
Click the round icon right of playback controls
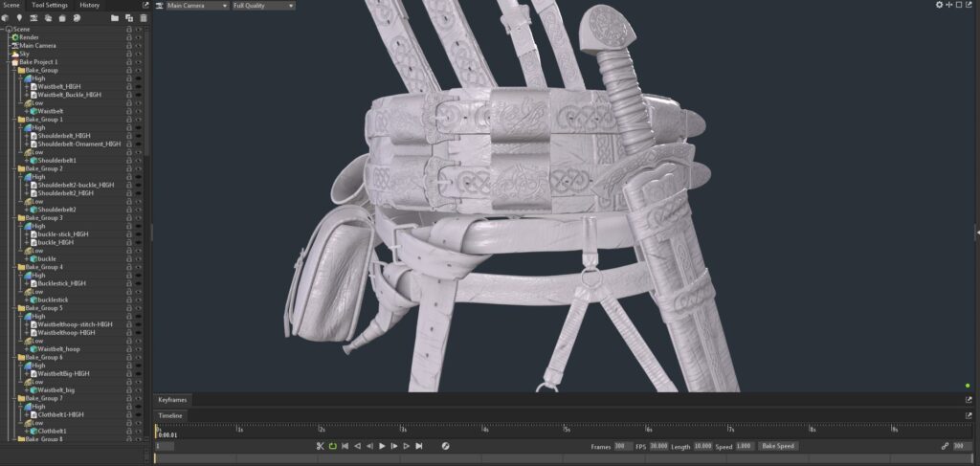tap(446, 446)
